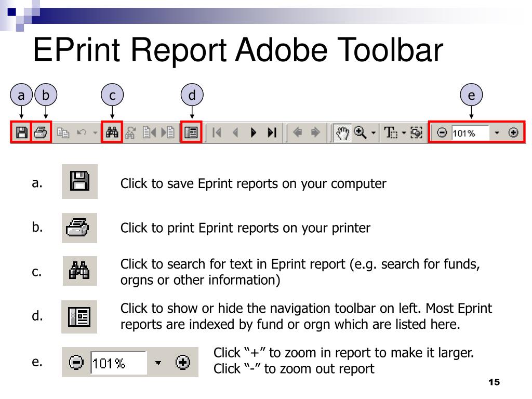Click the minus zoom-out button in the toolbar strip
Viewport: 532px width, 399px height.
tap(442, 132)
